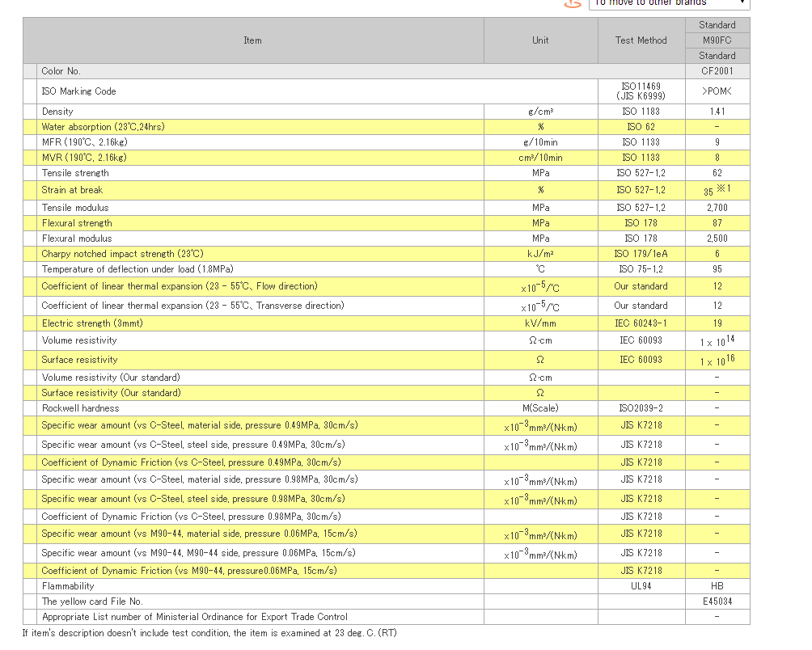Click the 'Water absorption (23℃,24hrs)' label
The image size is (812, 650).
[x=103, y=127]
